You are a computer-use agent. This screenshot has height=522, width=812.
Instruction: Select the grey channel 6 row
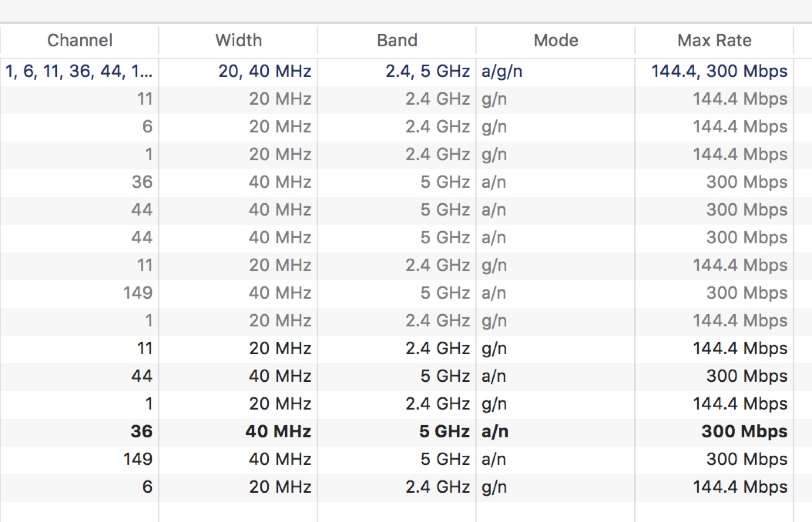coord(406,127)
